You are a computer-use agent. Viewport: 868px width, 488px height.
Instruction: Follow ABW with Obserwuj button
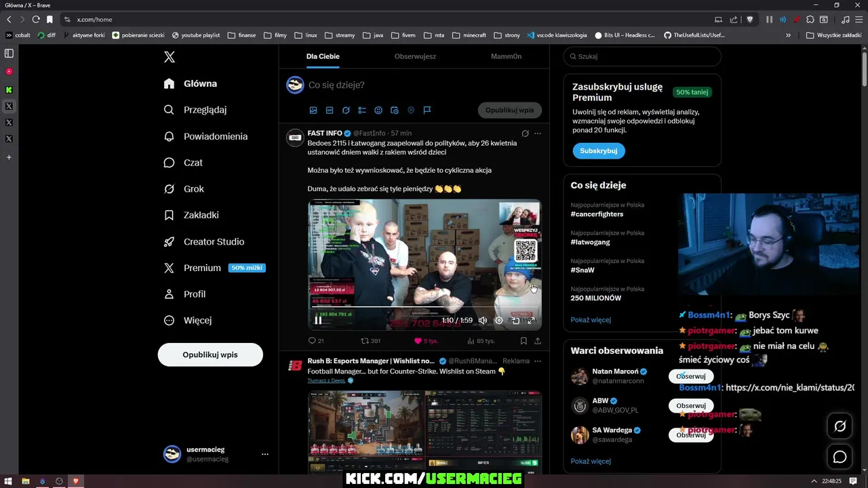(x=691, y=405)
